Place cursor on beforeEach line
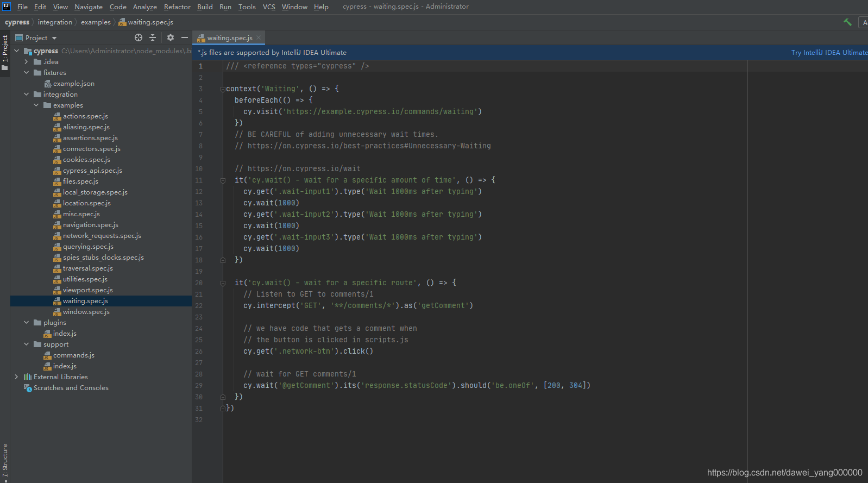Image resolution: width=868 pixels, height=483 pixels. click(274, 100)
